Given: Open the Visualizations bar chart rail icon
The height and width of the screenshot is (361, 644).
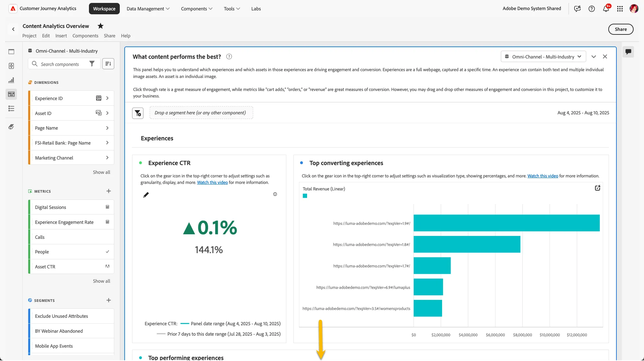Looking at the screenshot, I should 11,80.
